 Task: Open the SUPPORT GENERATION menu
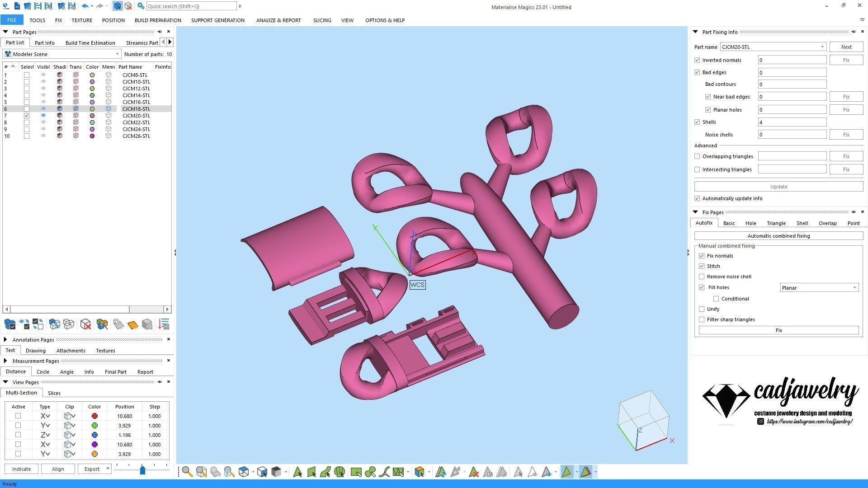pos(217,20)
